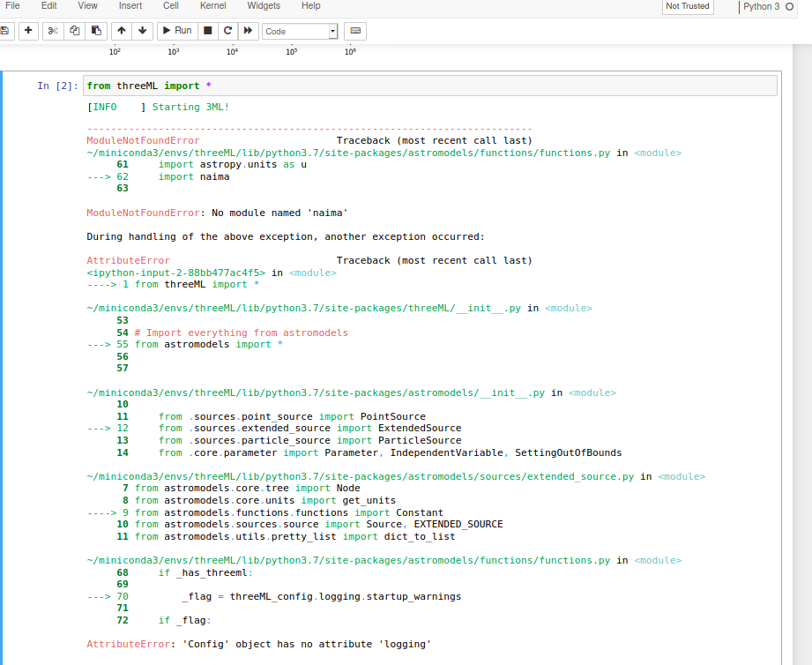The image size is (812, 665).
Task: Click the Not Trusted button
Action: (x=688, y=7)
